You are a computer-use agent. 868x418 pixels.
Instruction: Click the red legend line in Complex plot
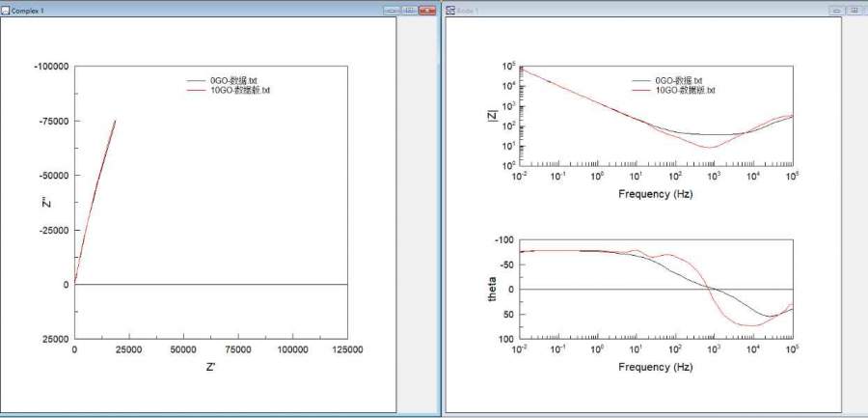[x=197, y=90]
